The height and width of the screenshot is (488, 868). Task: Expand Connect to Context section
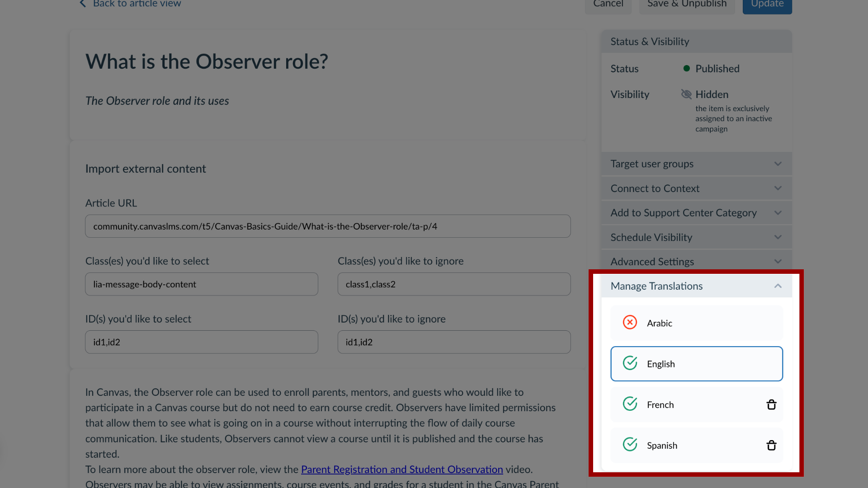coord(697,188)
